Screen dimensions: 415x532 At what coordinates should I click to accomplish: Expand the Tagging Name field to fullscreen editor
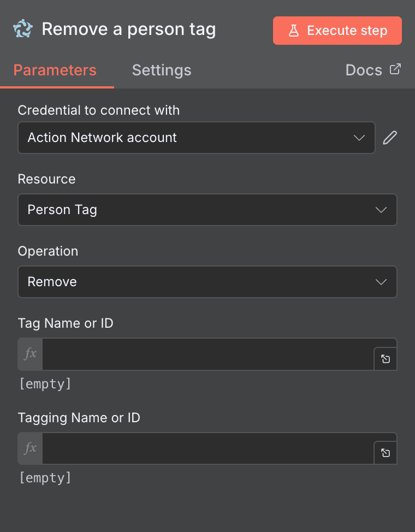click(386, 453)
